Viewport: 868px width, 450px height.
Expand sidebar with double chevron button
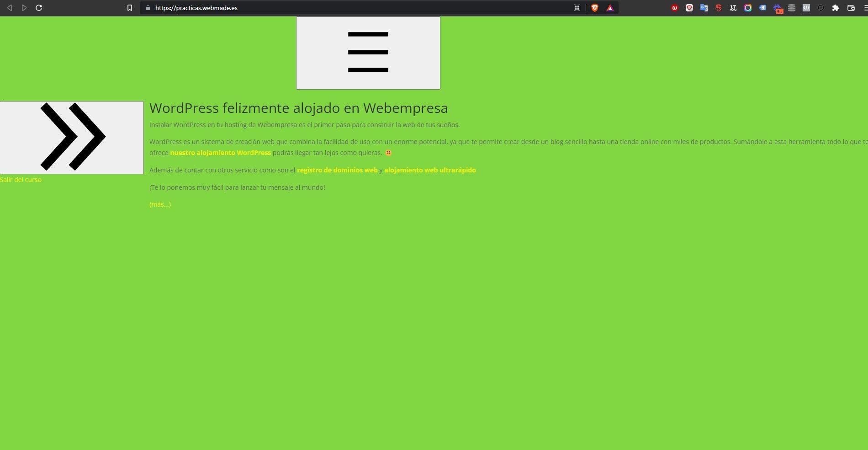click(x=72, y=138)
